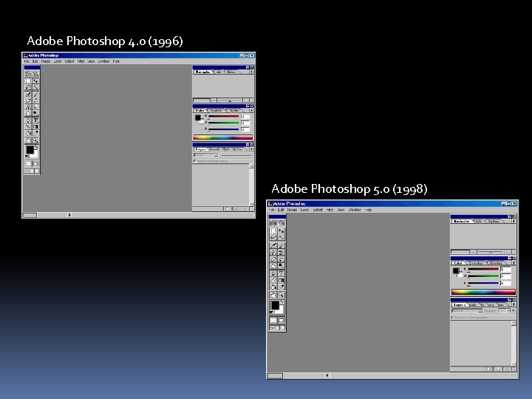Select the Marquee tool in Photoshop 5.0
The width and height of the screenshot is (532, 399).
click(273, 231)
